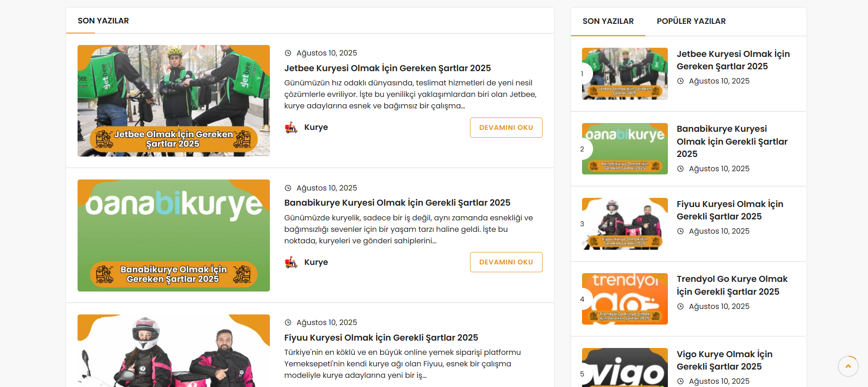Image resolution: width=868 pixels, height=387 pixels.
Task: Open the sidebar Banabikurye Kuryesi post title
Action: [732, 141]
